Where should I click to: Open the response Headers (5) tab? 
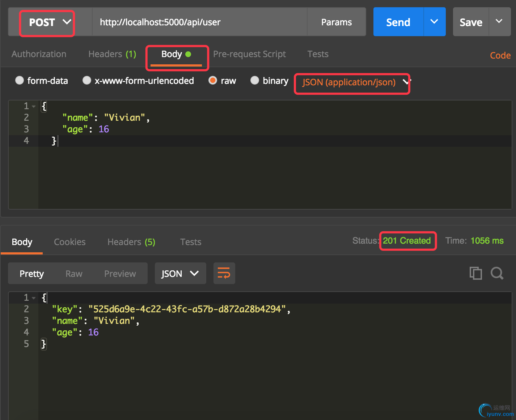coord(131,242)
